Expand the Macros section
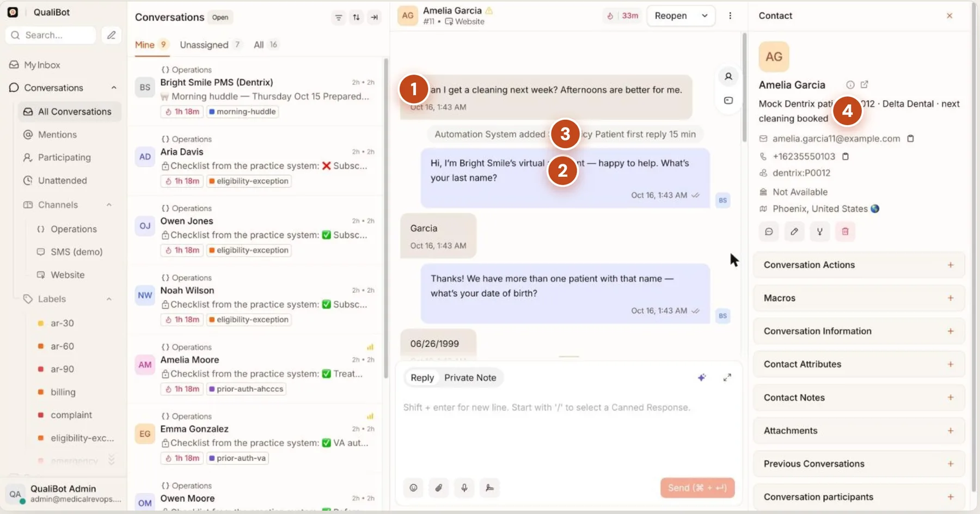This screenshot has width=980, height=514. (x=859, y=298)
